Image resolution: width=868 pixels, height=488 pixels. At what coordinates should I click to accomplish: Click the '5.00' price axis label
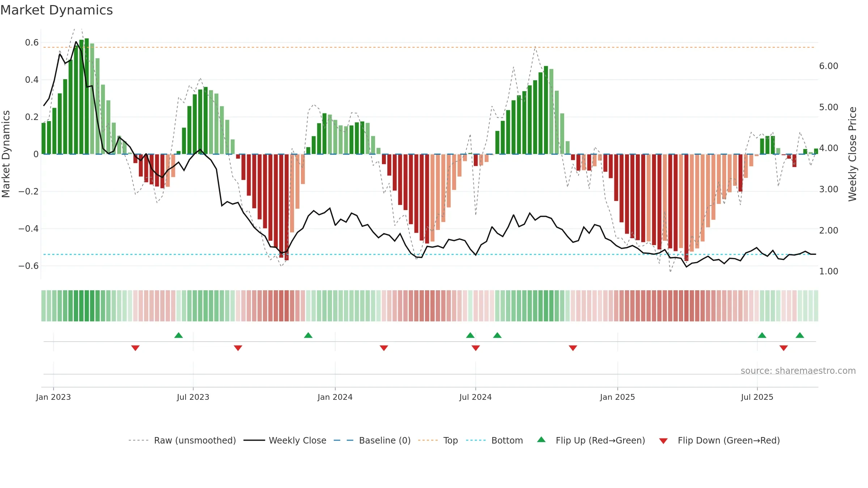[829, 107]
